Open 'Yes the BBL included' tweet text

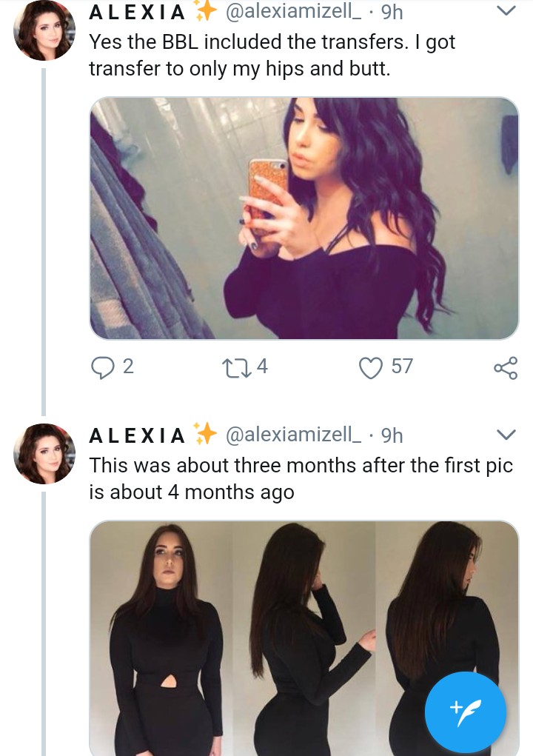click(x=272, y=56)
